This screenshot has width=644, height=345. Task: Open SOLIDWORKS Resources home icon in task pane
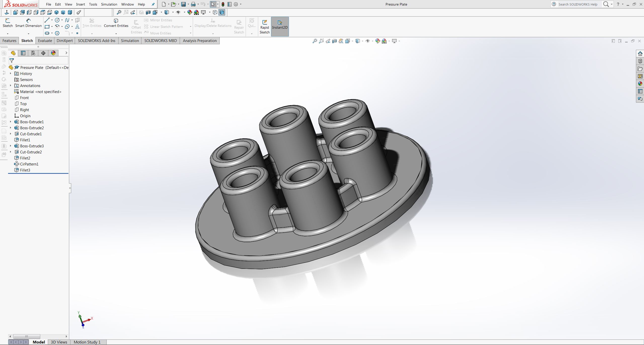(x=640, y=54)
